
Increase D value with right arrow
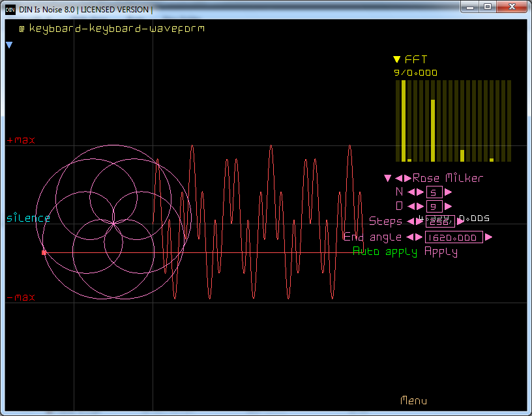(x=419, y=207)
